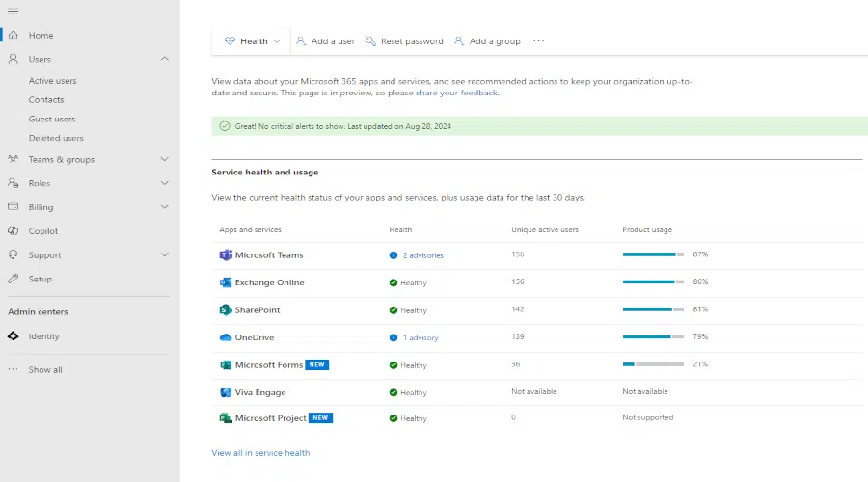Click the OneDrive cloud icon
The width and height of the screenshot is (868, 482).
click(226, 337)
